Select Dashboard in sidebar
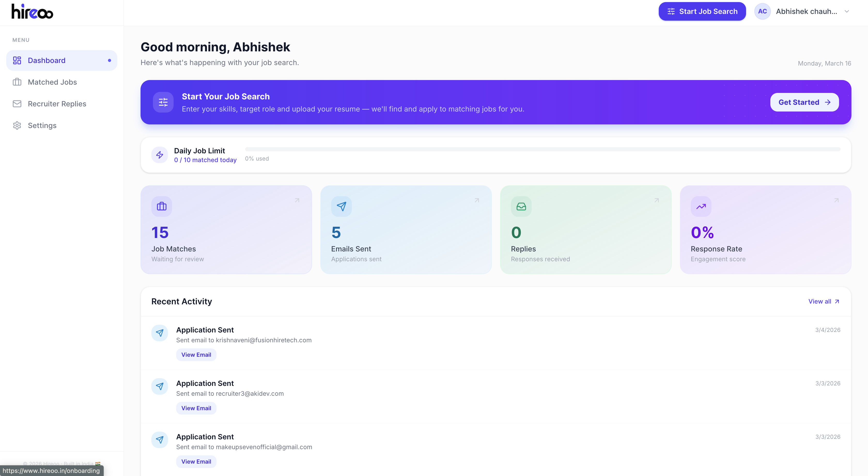 coord(47,61)
